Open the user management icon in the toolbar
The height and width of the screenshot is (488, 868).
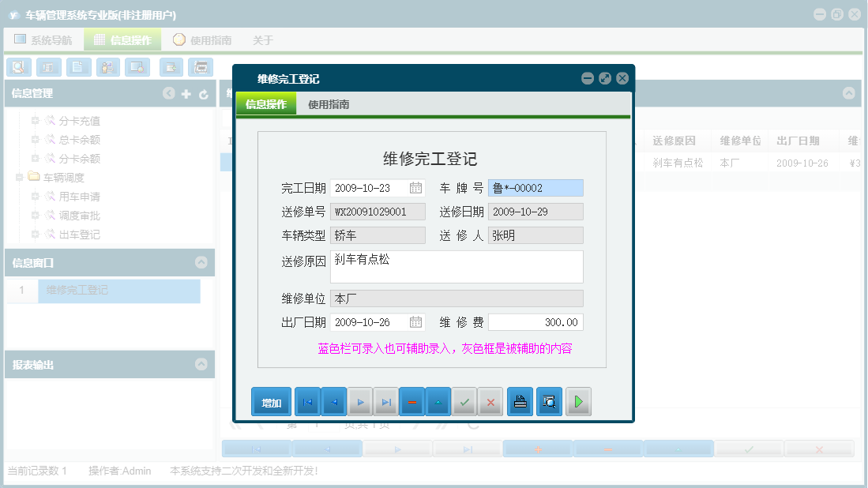point(107,67)
